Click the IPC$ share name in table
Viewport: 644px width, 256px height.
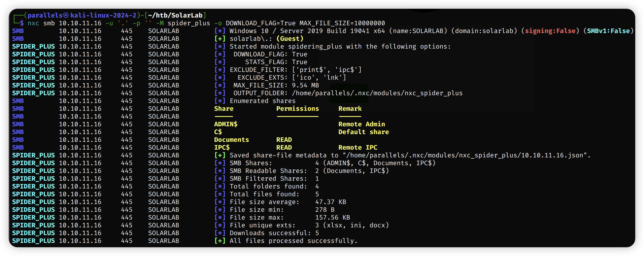click(222, 147)
